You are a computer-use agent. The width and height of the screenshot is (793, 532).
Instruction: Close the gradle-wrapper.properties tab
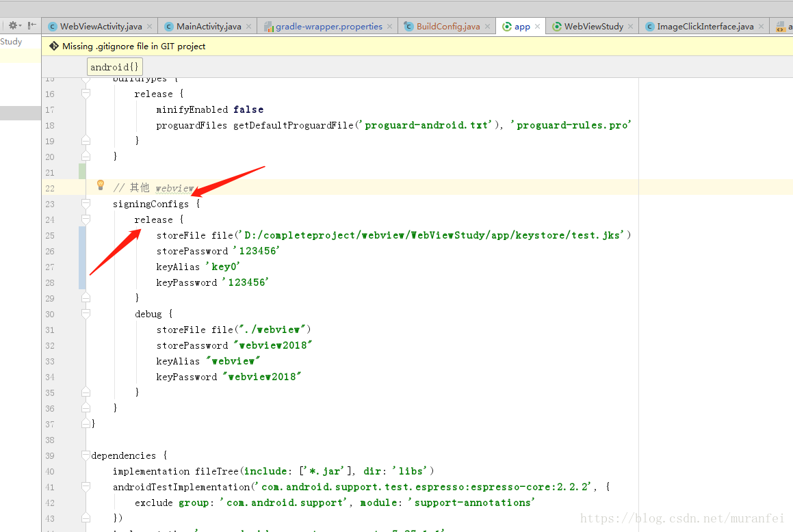click(389, 26)
